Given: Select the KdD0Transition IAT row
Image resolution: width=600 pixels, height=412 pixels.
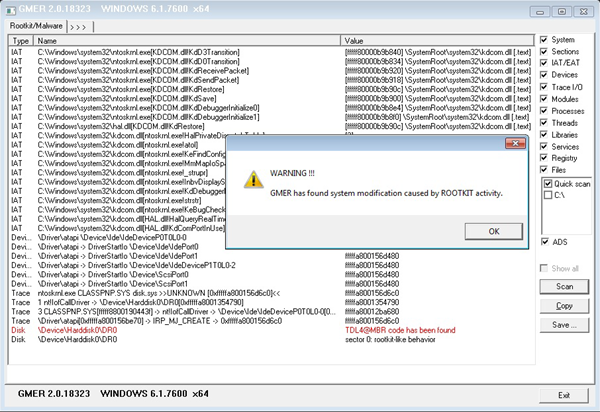Looking at the screenshot, I should [271, 61].
